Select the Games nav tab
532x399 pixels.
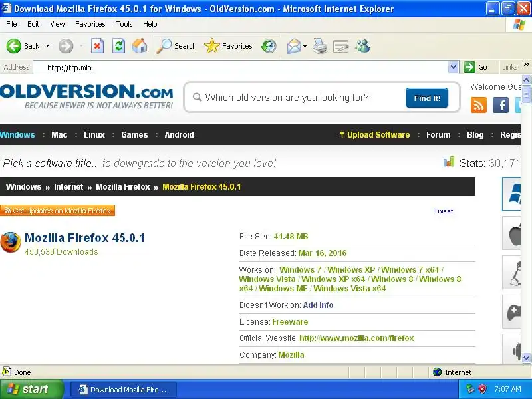click(134, 135)
